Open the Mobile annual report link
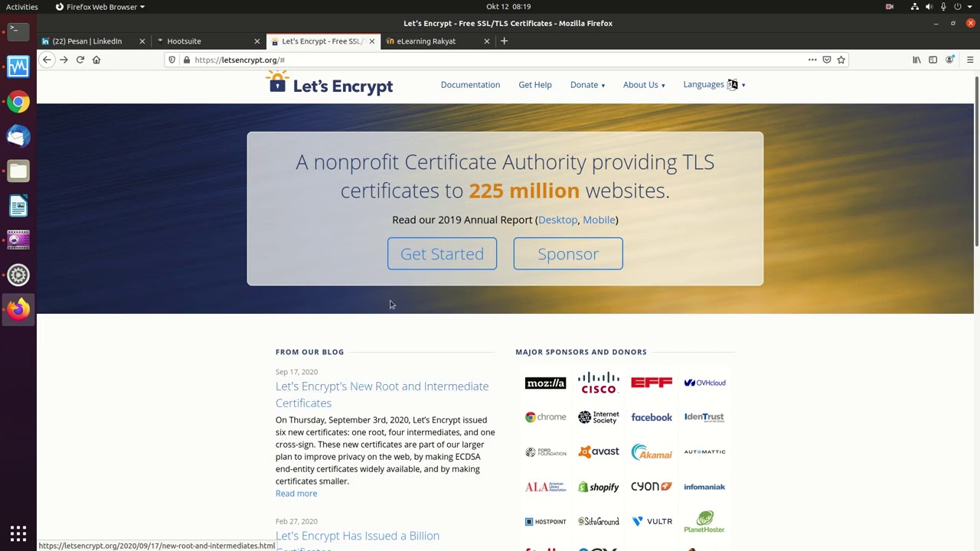 (599, 220)
